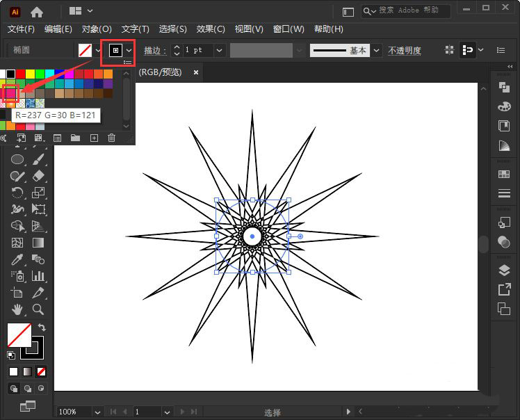Select the Ellipse shape tool

click(x=18, y=159)
